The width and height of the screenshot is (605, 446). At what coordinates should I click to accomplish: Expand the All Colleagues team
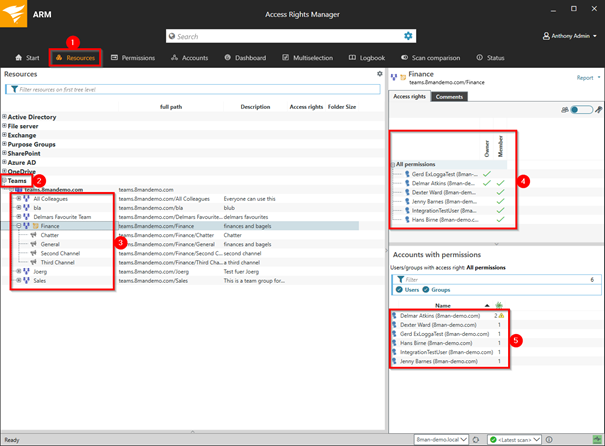click(19, 198)
